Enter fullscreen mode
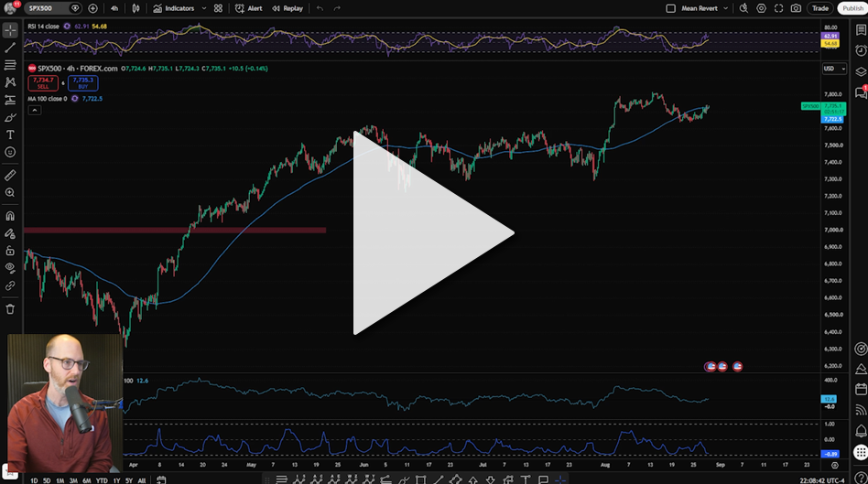 [x=778, y=8]
